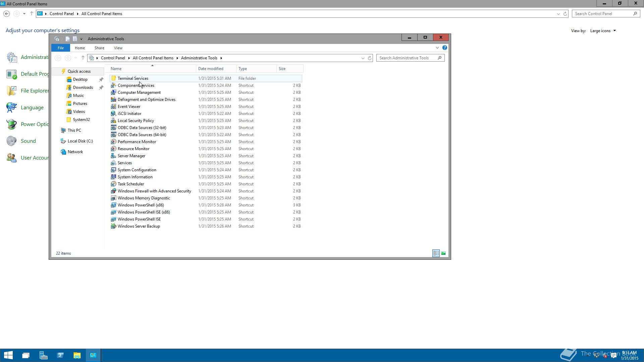Select the Windows Memory Diagnostic icon
The height and width of the screenshot is (362, 644).
point(114,198)
